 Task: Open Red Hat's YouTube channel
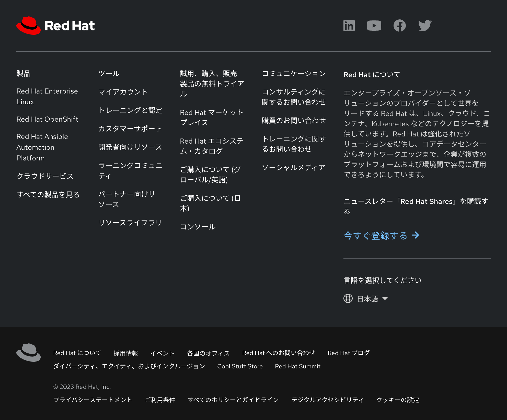[374, 25]
